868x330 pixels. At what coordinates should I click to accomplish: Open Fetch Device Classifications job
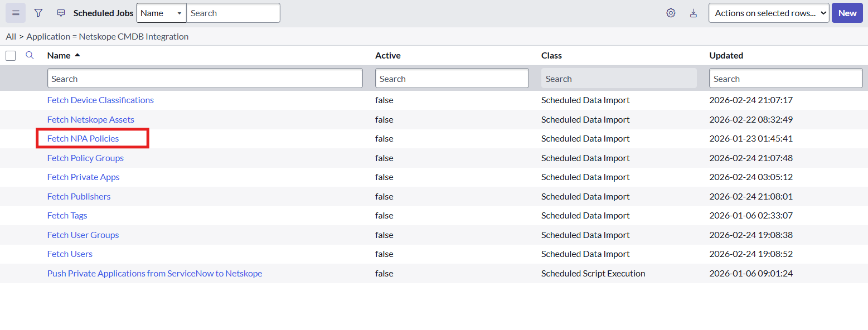(100, 100)
